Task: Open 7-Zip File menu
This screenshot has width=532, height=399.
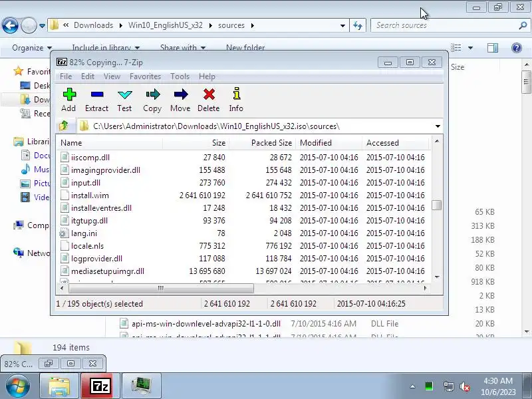Action: [66, 76]
